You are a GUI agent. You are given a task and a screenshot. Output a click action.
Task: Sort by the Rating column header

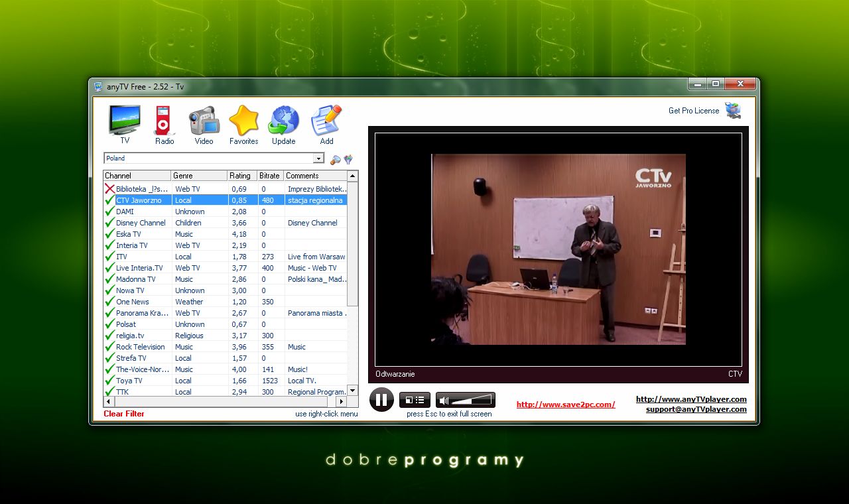tap(242, 176)
